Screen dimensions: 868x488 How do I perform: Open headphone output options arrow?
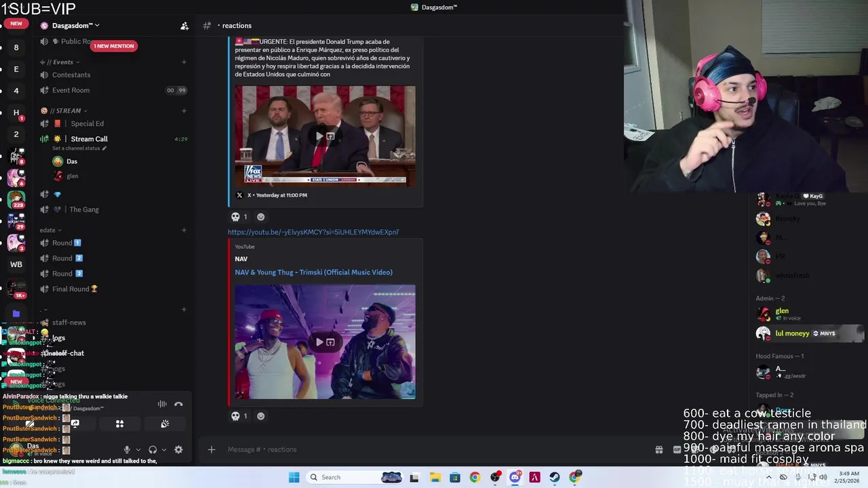coord(164,449)
